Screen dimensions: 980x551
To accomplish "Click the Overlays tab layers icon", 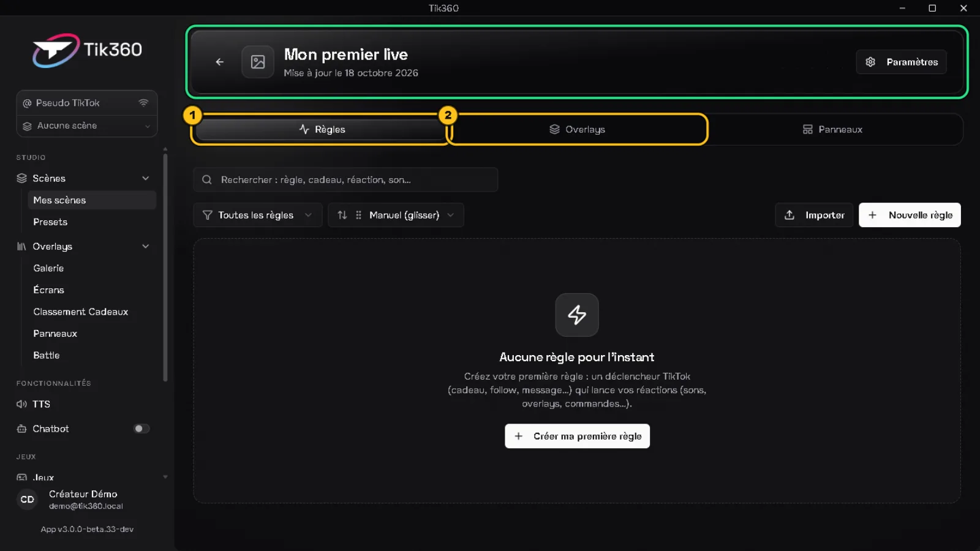I will 555,129.
